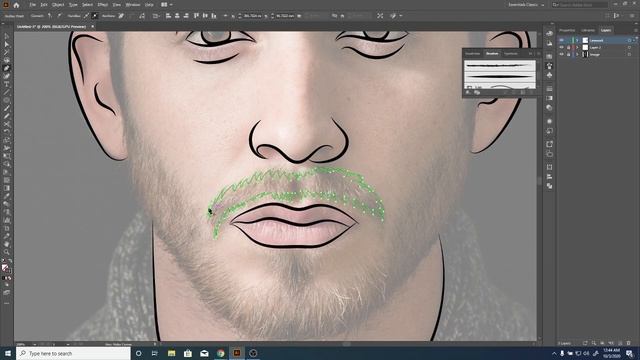Open the Swatches panel dock icon
Screen dimensions: 640x360
pos(549,56)
